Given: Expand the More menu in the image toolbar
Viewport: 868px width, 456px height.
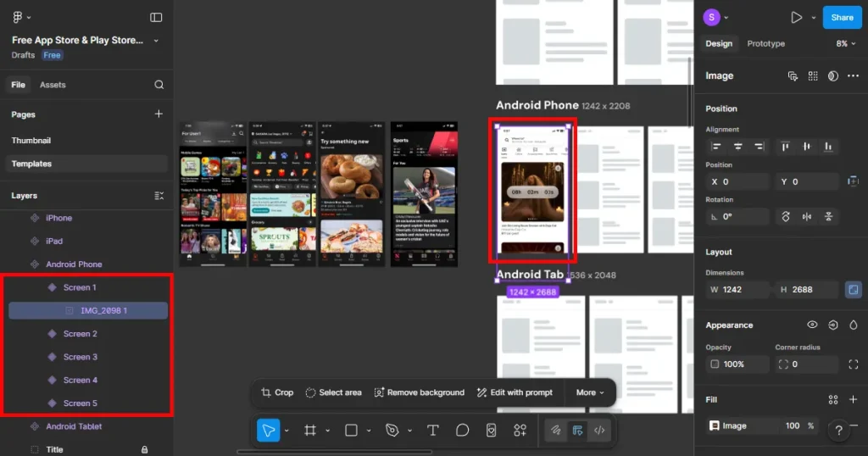Looking at the screenshot, I should [x=590, y=392].
